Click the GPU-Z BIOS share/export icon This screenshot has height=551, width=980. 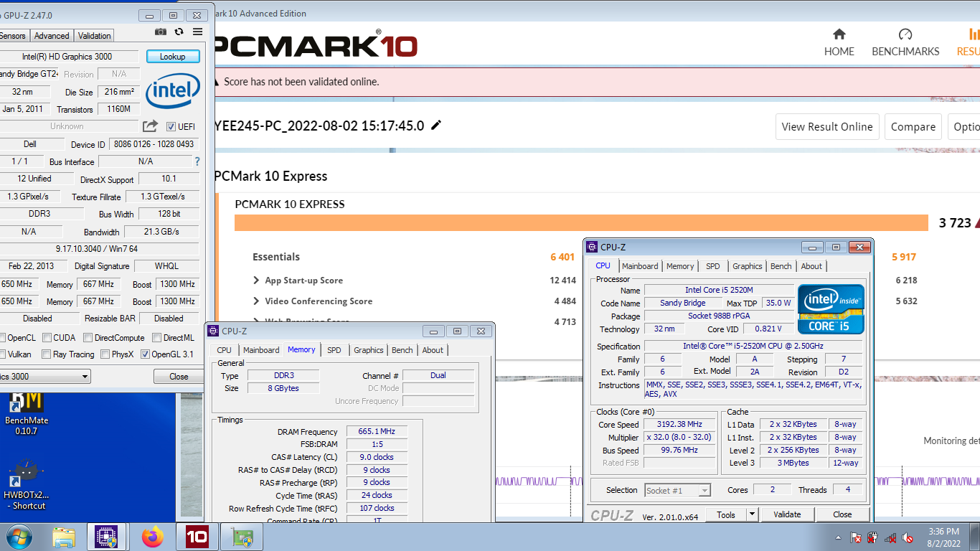point(150,126)
